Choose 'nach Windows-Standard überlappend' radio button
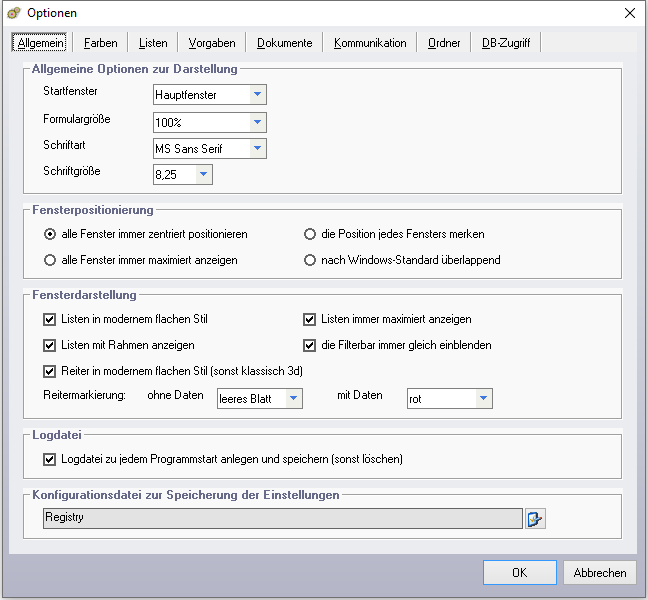 point(310,260)
